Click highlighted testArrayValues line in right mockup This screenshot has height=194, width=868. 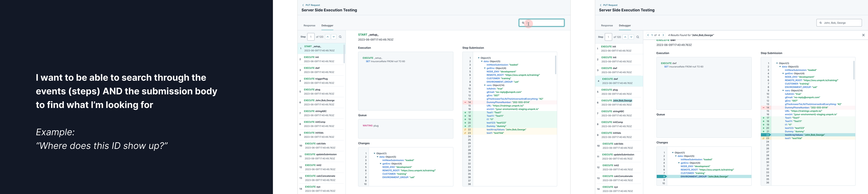pyautogui.click(x=808, y=135)
